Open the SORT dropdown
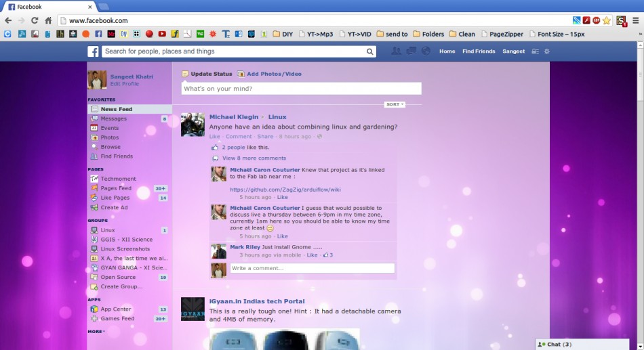The image size is (644, 350). (395, 104)
